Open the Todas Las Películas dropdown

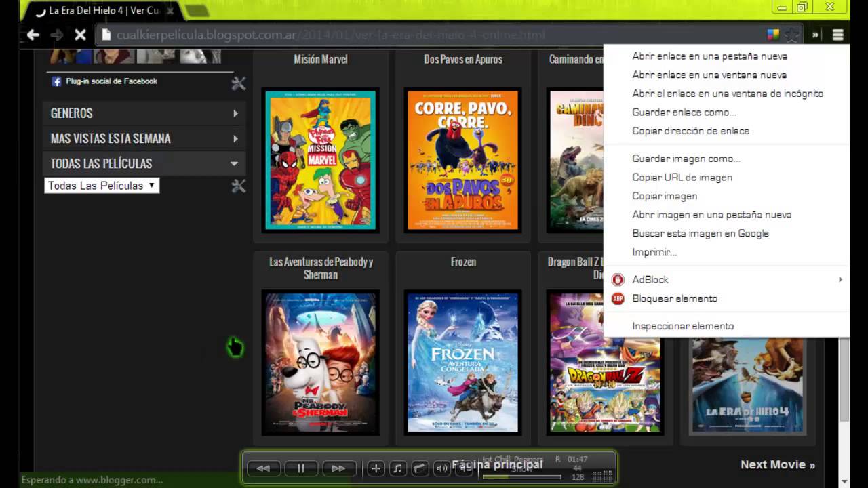pyautogui.click(x=102, y=185)
